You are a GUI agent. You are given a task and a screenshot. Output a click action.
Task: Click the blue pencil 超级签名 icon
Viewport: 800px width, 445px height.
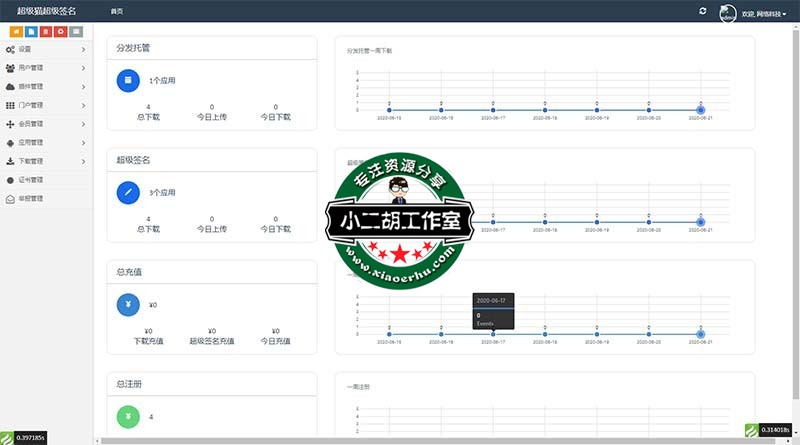tap(127, 191)
